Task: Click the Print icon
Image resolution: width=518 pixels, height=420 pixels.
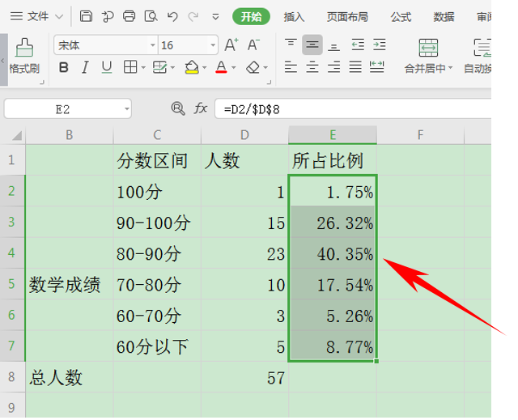Action: coord(129,16)
